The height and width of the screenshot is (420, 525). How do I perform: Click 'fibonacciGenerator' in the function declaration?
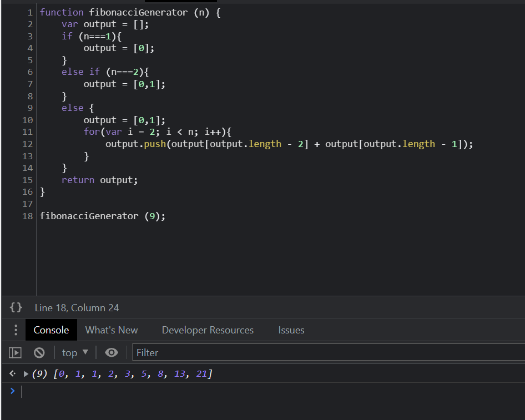pos(138,12)
